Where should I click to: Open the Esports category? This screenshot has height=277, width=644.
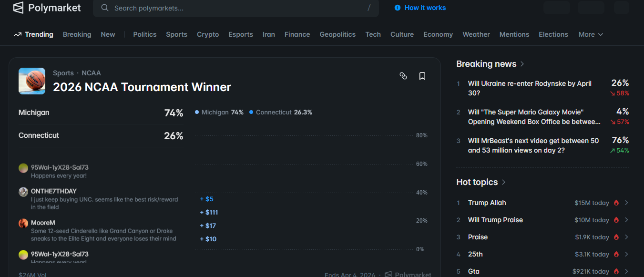click(241, 34)
